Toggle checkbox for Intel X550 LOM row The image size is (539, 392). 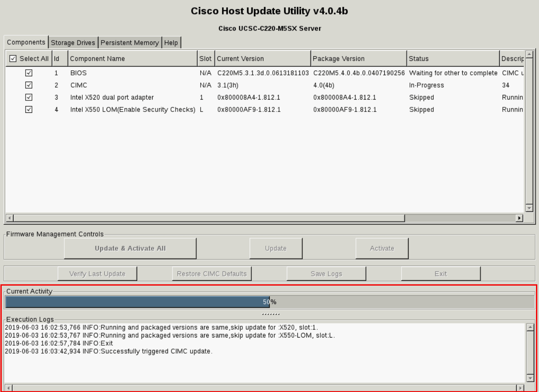29,109
